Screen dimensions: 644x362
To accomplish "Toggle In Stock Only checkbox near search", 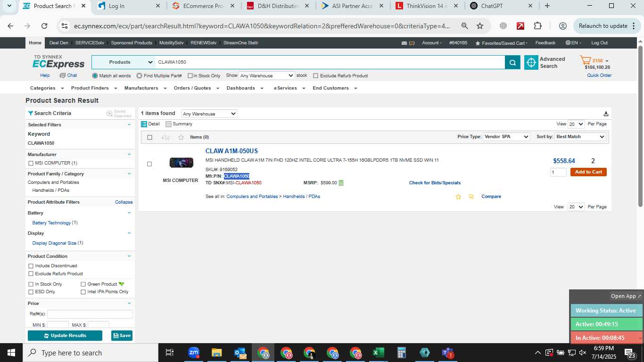I will click(190, 76).
